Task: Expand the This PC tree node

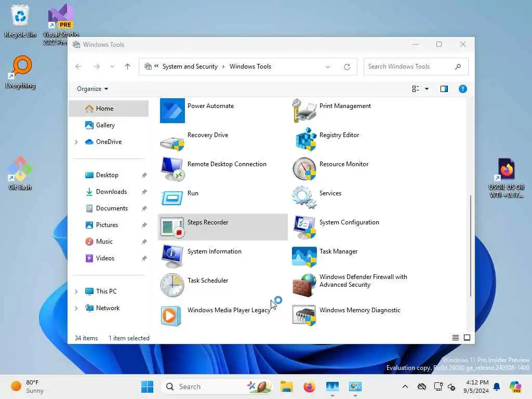Action: coord(76,291)
